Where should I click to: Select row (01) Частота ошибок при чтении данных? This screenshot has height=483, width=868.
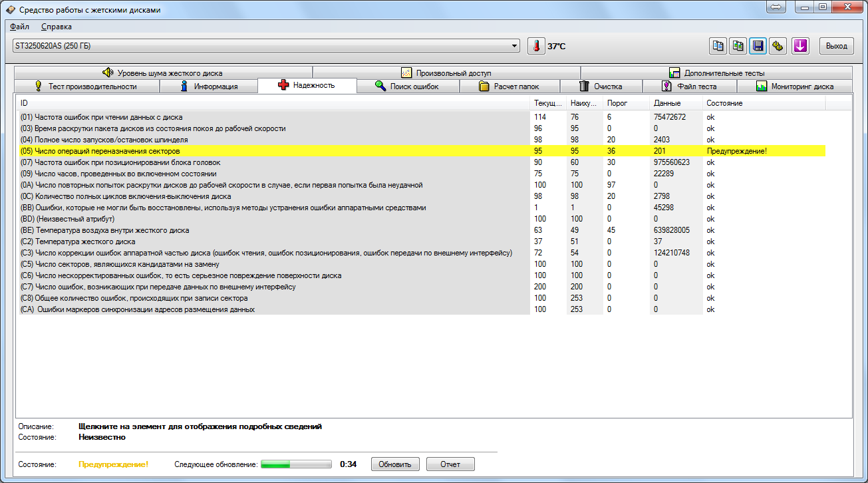point(421,117)
